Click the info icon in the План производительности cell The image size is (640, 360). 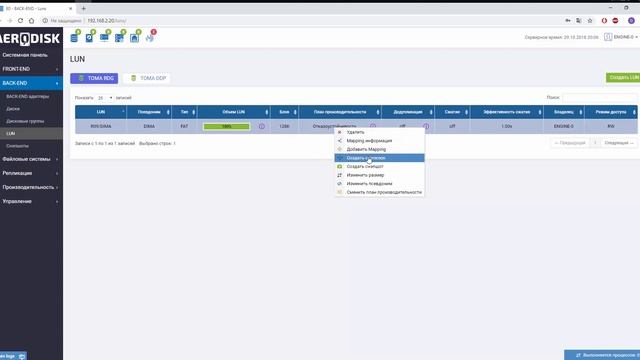[373, 126]
